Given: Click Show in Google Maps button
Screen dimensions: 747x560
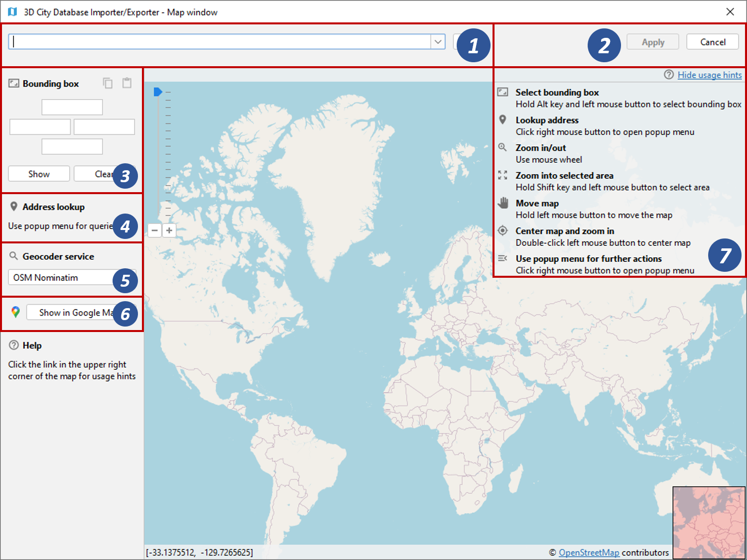Looking at the screenshot, I should (81, 313).
